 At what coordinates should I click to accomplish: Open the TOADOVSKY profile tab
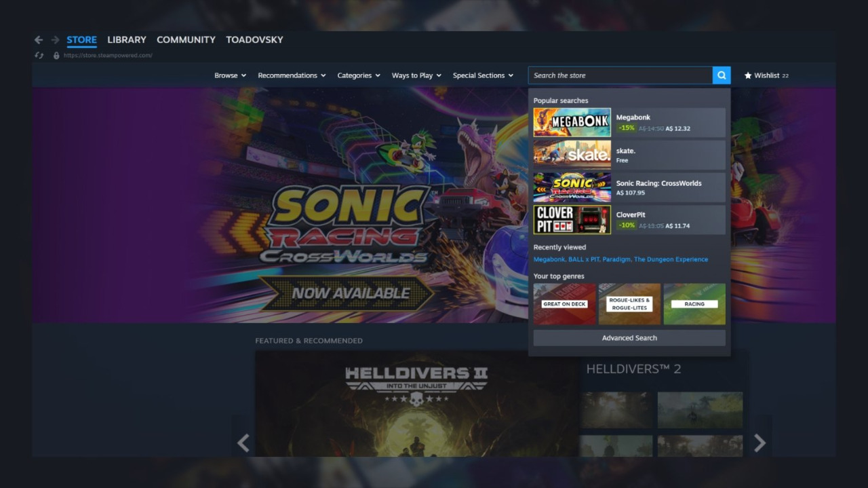pos(254,40)
